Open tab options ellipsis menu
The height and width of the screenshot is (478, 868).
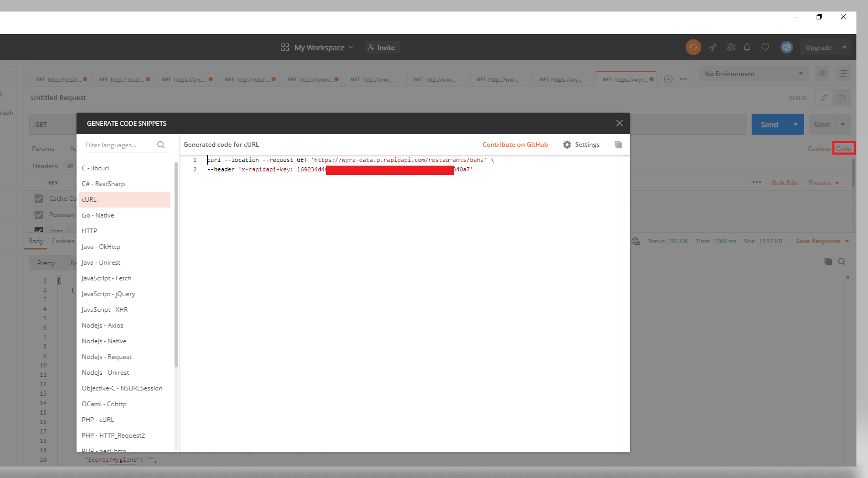pyautogui.click(x=683, y=79)
